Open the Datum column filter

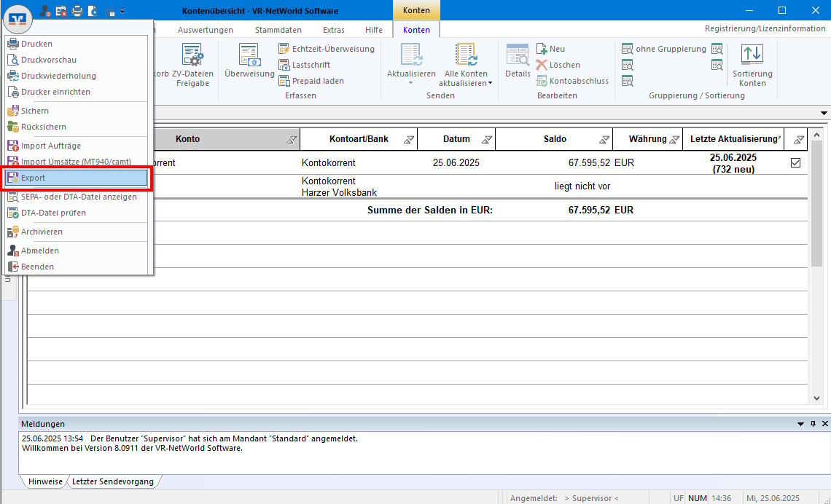[x=487, y=140]
